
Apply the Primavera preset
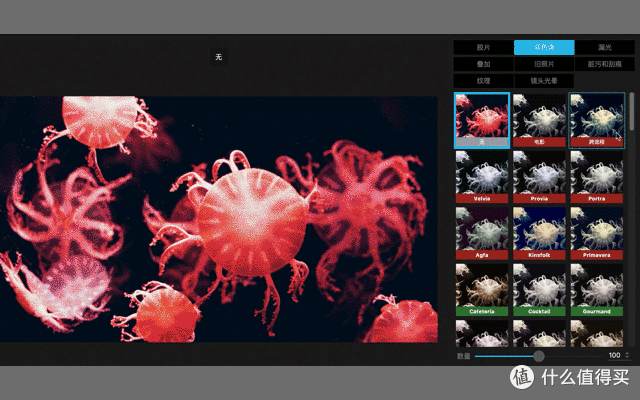pyautogui.click(x=596, y=233)
